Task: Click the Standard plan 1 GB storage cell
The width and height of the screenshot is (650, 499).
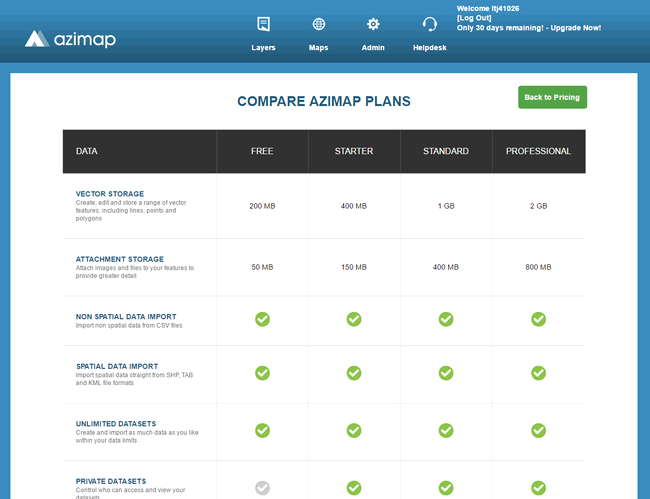Action: coord(446,206)
